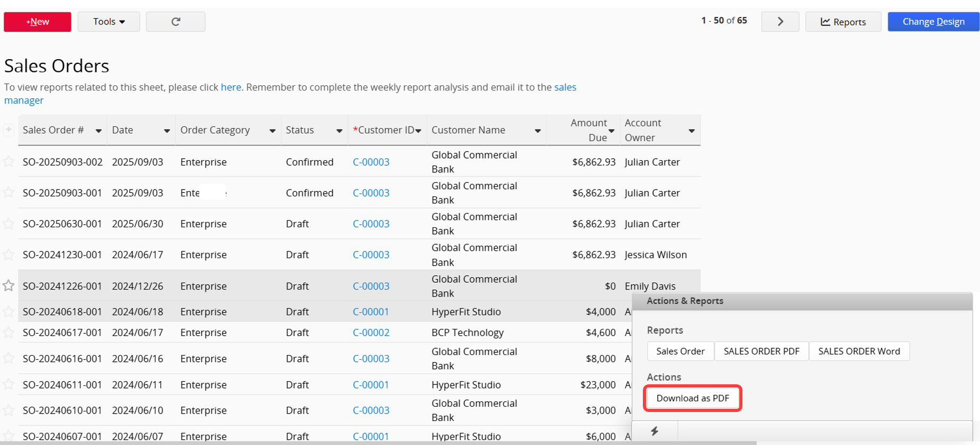Toggle star for order SO-20250630-001
This screenshot has width=980, height=445.
[x=9, y=224]
